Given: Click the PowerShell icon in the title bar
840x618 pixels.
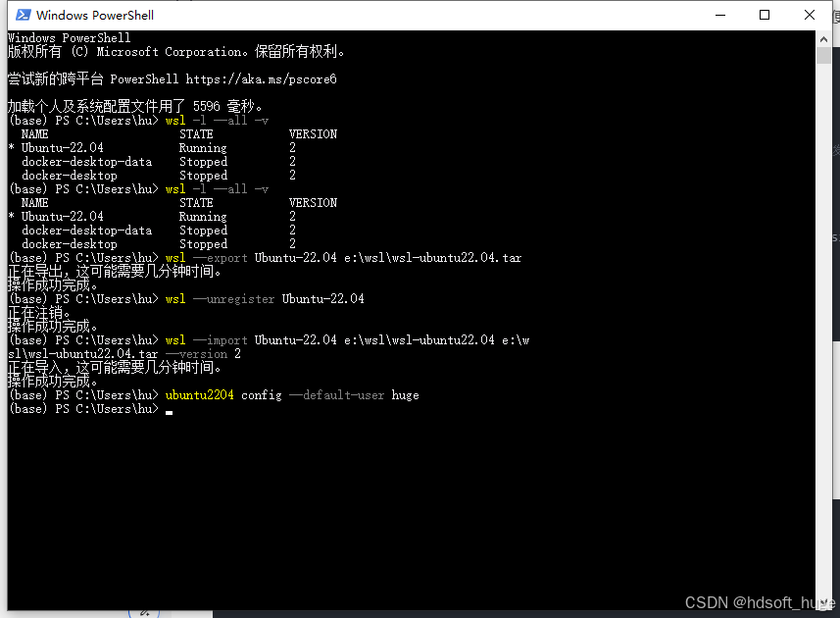Looking at the screenshot, I should tap(24, 15).
